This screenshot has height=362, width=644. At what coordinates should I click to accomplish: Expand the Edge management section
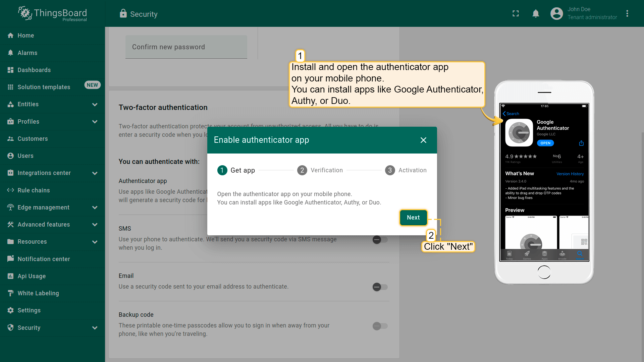pos(95,207)
